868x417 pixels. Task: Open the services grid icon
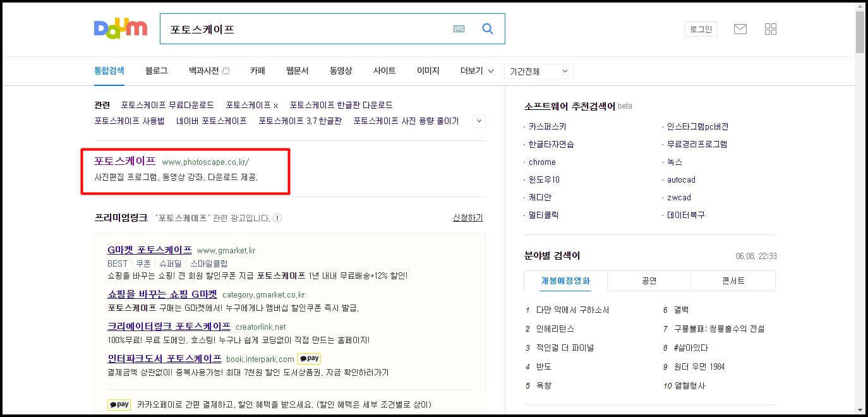point(771,29)
